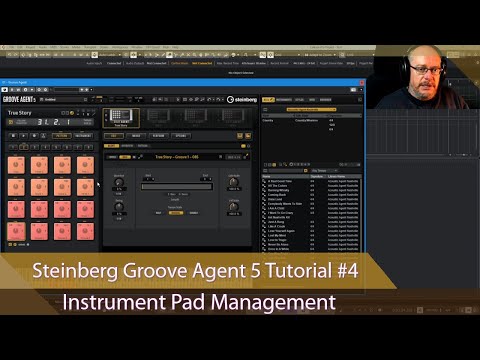Image resolution: width=480 pixels, height=360 pixels.
Task: Arm the record button in pattern transport
Action: click(34, 136)
